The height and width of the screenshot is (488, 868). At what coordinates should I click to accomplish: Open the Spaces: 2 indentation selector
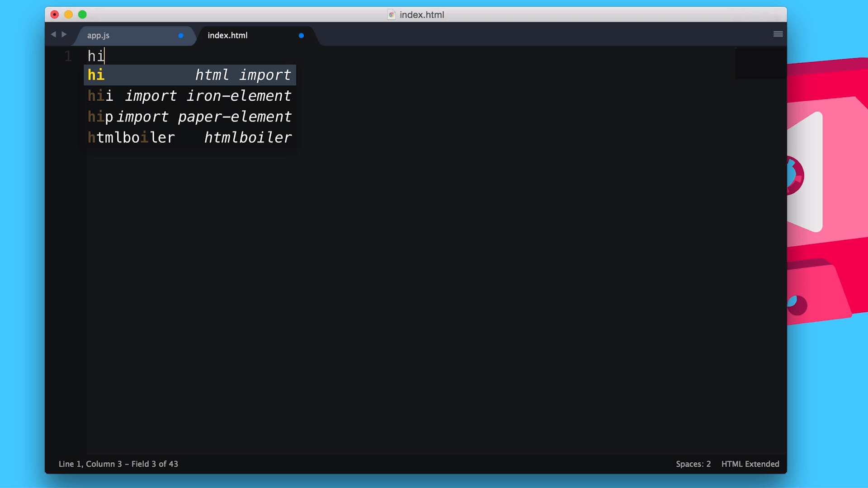(693, 464)
